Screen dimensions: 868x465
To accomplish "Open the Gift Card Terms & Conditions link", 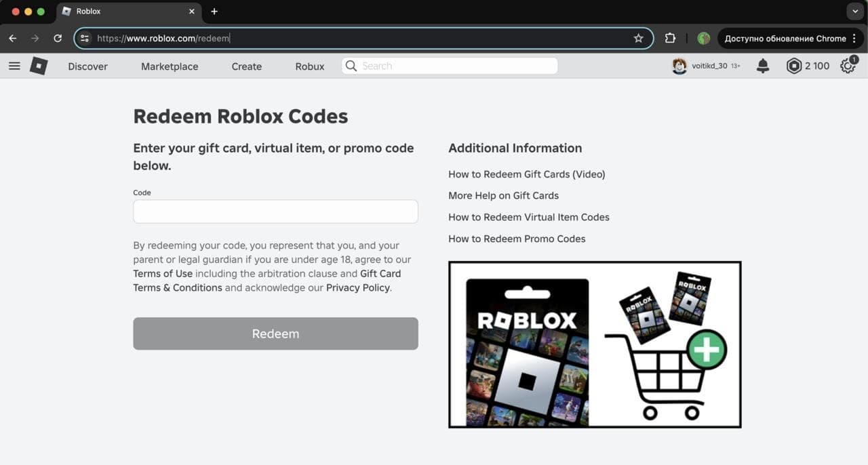I will point(267,281).
